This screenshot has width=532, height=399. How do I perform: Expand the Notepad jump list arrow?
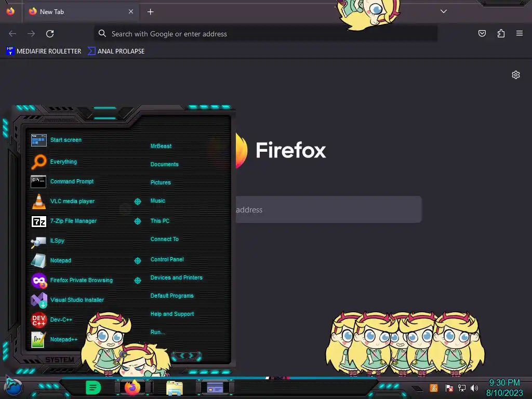[137, 261]
